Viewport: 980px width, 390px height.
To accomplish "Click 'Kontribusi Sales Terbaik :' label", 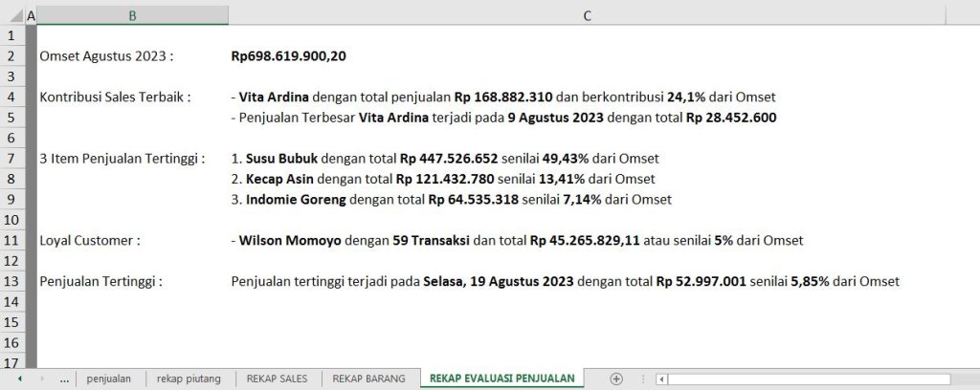I will click(115, 97).
